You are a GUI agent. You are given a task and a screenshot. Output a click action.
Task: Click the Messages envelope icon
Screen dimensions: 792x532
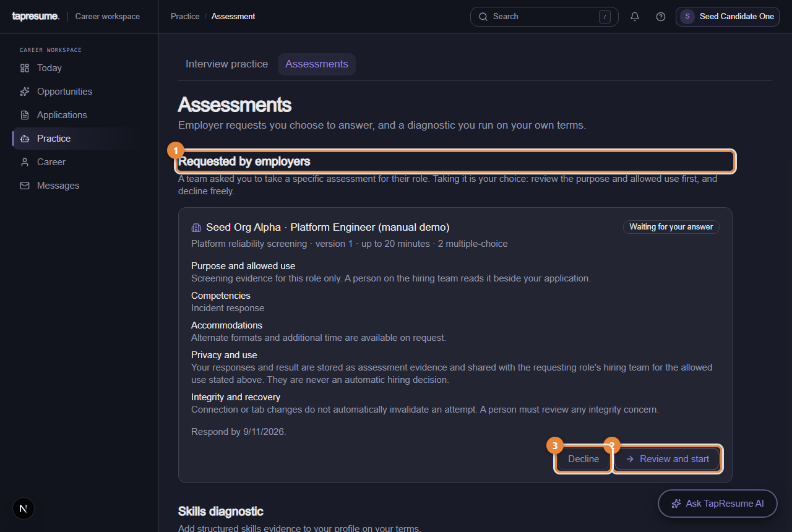tap(25, 186)
